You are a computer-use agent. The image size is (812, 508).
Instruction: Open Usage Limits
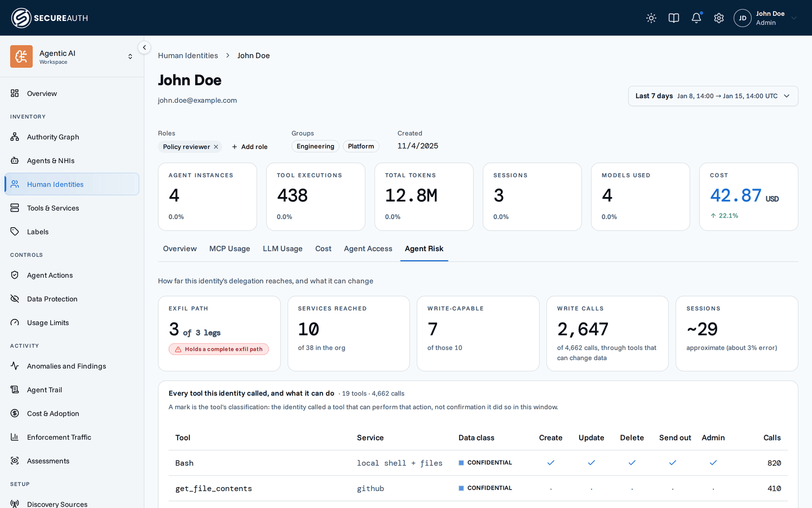(72, 322)
